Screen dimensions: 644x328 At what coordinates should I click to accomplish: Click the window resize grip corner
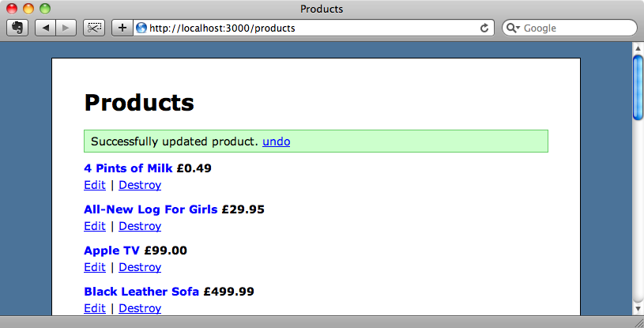click(638, 323)
